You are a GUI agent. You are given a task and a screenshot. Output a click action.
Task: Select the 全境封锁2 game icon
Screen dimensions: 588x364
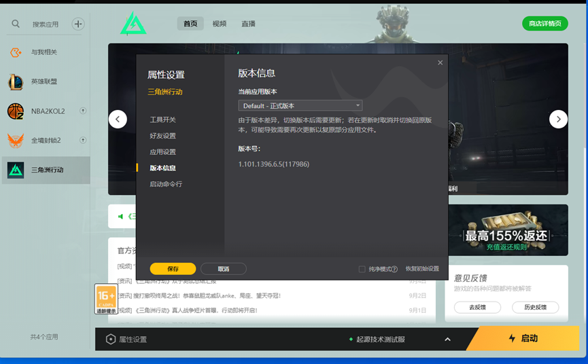pos(16,141)
